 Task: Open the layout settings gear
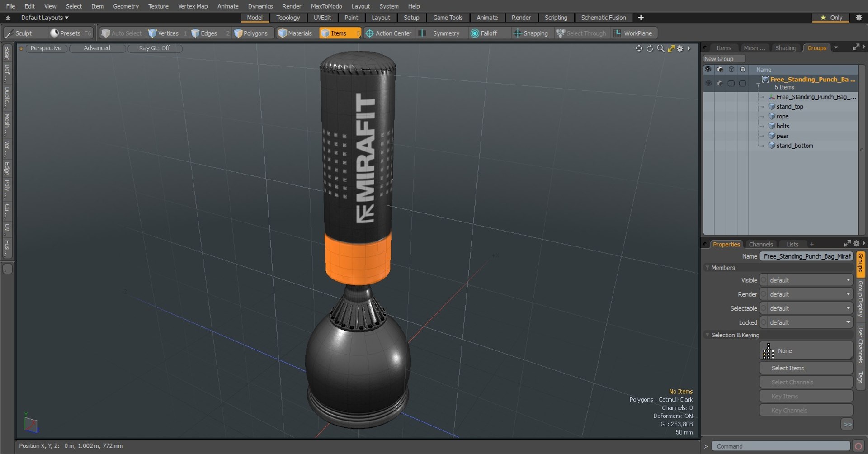[859, 18]
